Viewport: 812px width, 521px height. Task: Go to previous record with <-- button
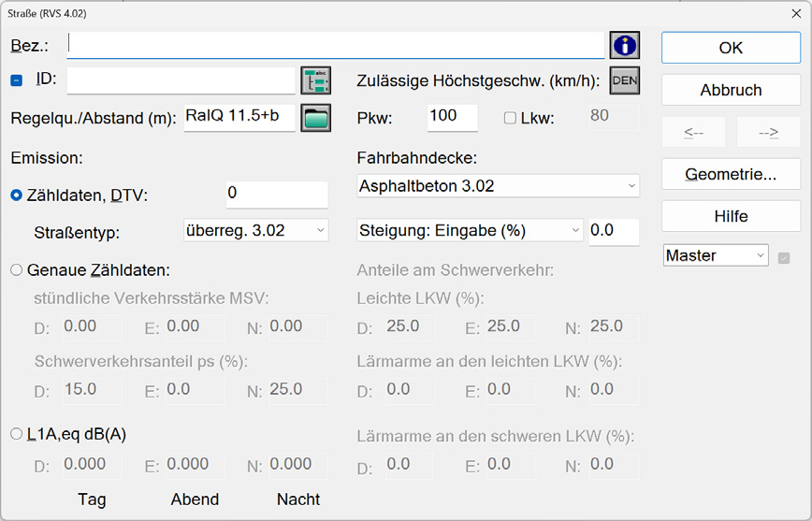click(x=693, y=132)
